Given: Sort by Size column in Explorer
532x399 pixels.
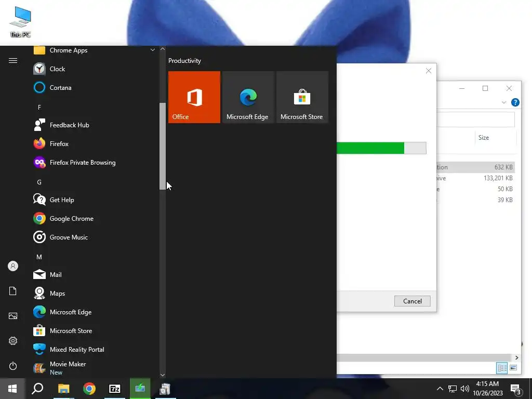Looking at the screenshot, I should coord(484,138).
